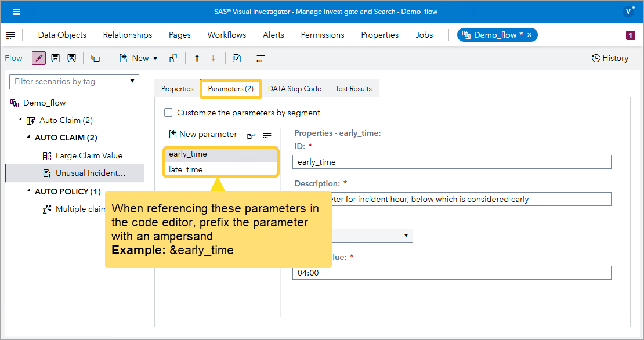Click the options list icon near New parameter

tap(267, 134)
